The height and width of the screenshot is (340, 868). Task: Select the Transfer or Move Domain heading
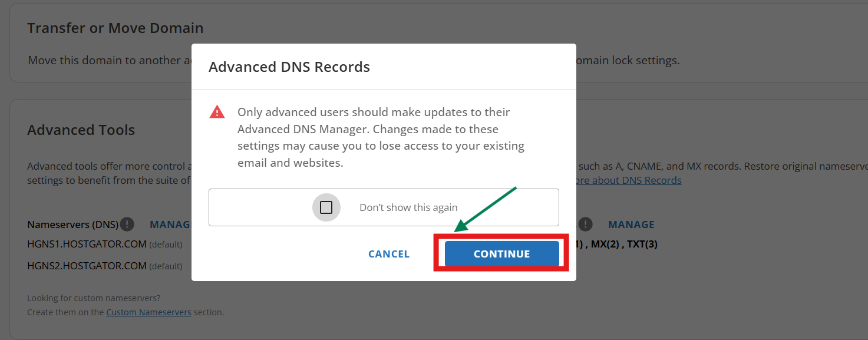(115, 28)
